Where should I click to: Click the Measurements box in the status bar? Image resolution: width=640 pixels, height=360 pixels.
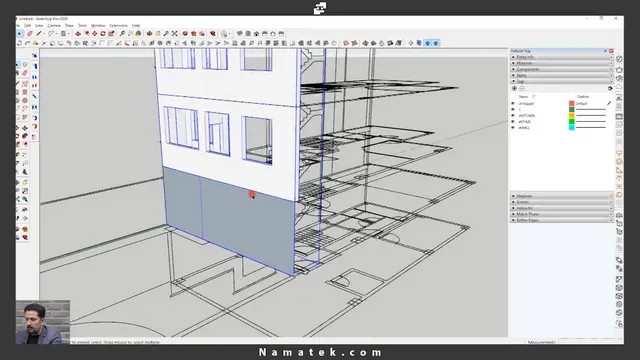coord(541,342)
